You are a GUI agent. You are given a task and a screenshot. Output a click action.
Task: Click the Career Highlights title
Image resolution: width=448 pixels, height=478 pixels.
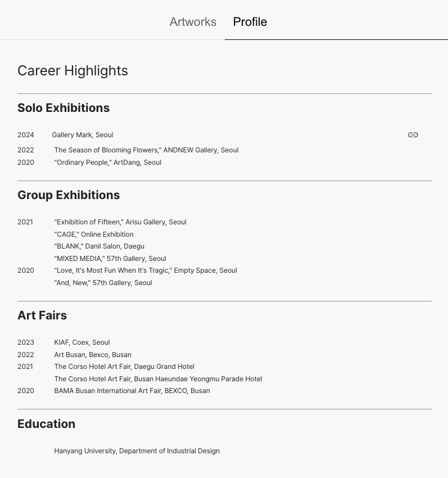click(73, 71)
